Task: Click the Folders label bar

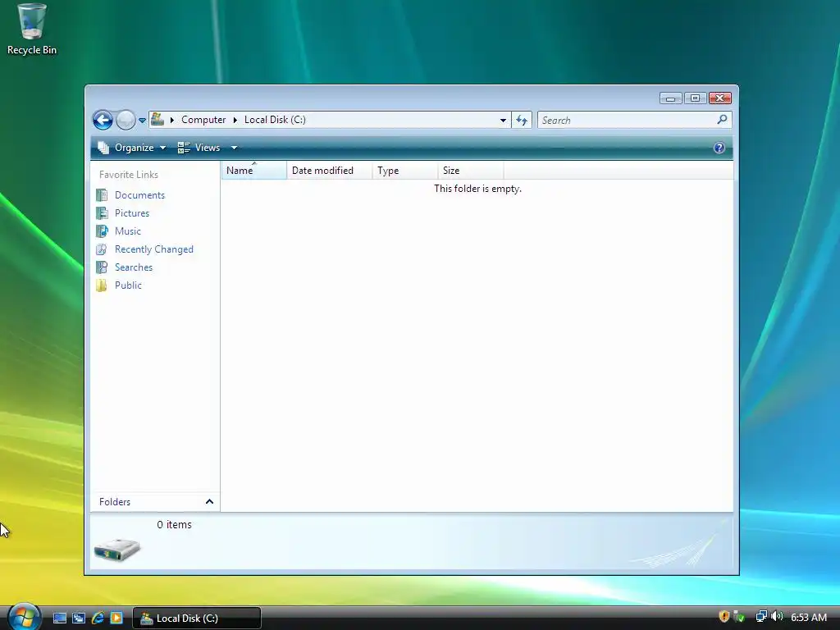Action: (x=155, y=502)
